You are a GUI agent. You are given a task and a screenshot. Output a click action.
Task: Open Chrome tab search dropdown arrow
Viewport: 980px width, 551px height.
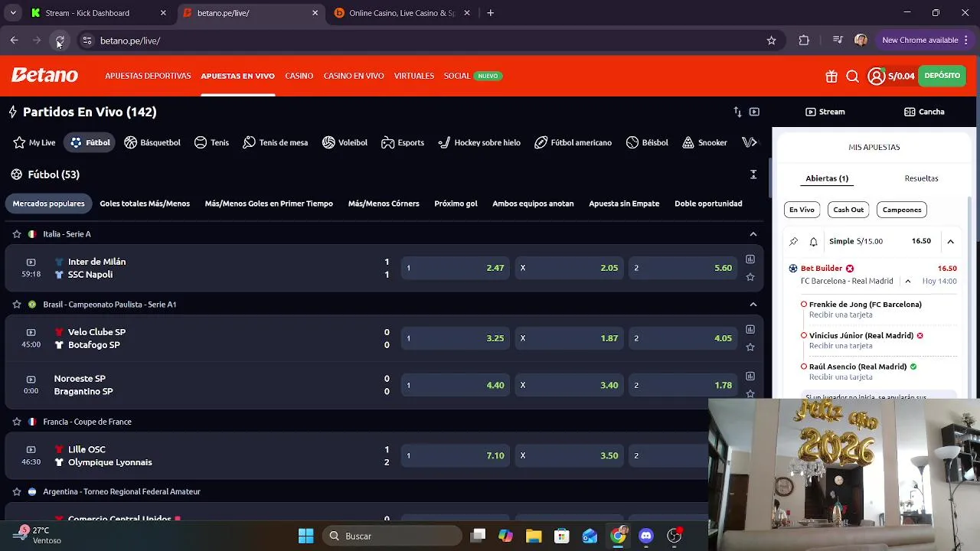point(13,13)
